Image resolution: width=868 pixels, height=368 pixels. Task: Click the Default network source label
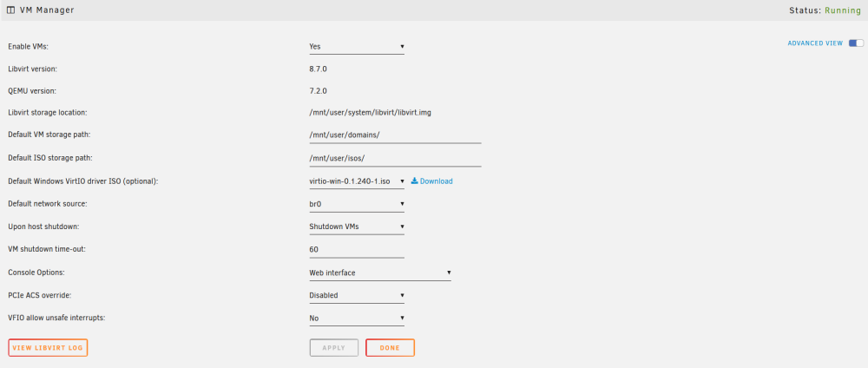click(48, 204)
